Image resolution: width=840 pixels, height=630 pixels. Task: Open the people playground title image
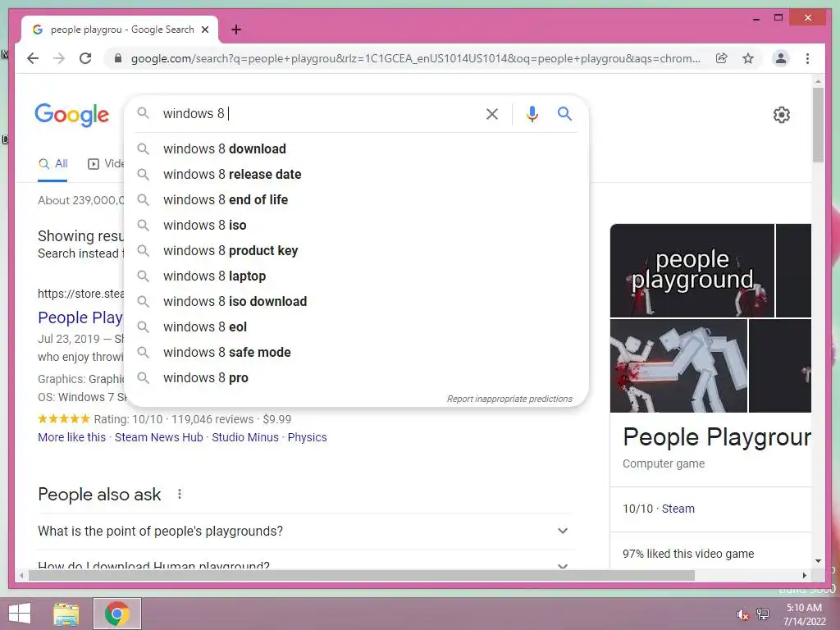[x=692, y=271]
